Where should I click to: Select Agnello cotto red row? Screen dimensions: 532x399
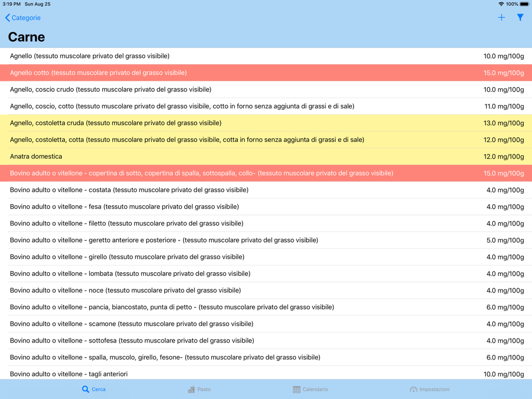point(266,72)
